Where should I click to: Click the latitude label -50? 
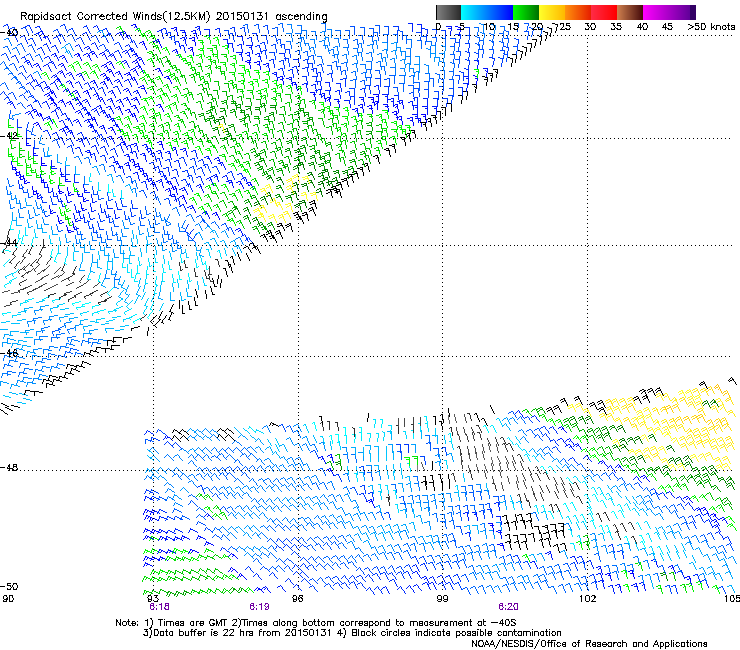(x=9, y=586)
